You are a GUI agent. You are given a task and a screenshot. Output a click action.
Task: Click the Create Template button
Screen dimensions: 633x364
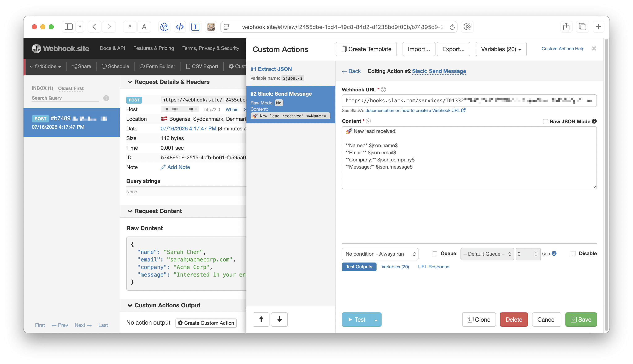tap(366, 49)
